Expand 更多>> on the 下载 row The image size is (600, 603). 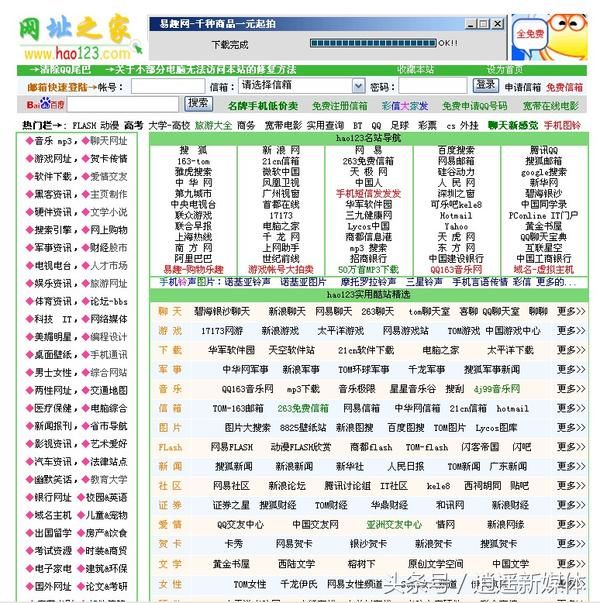571,350
